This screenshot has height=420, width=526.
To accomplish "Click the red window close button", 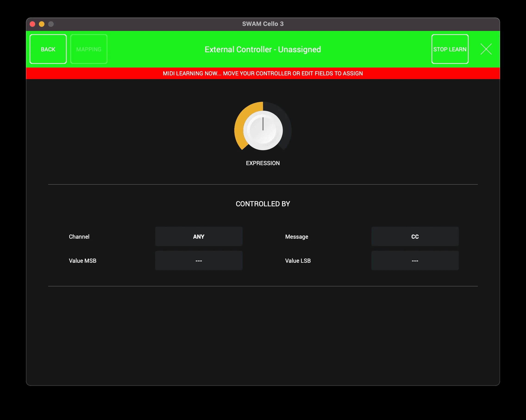I will (x=32, y=24).
